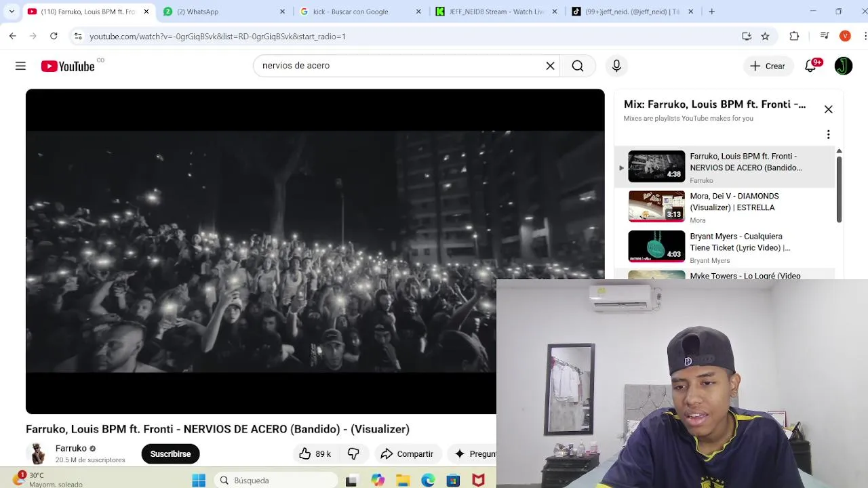Open the YouTube account avatar menu

click(844, 66)
